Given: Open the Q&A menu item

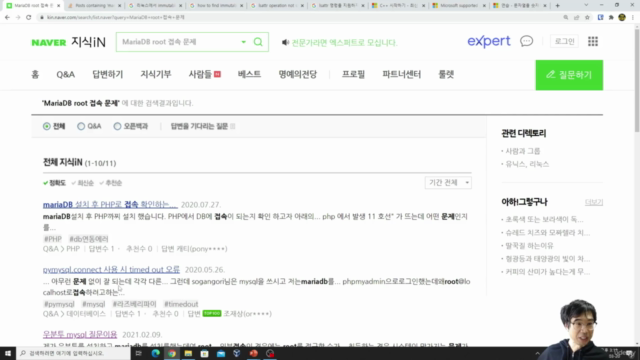Looking at the screenshot, I should click(65, 74).
